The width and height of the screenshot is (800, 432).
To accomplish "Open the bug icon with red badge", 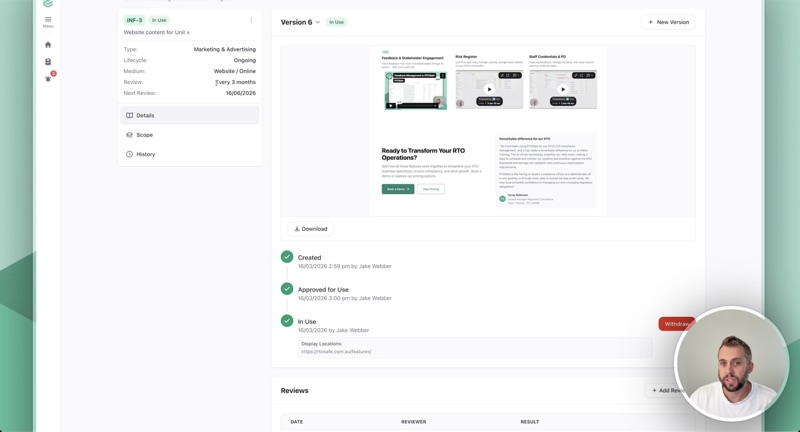I will pyautogui.click(x=49, y=78).
